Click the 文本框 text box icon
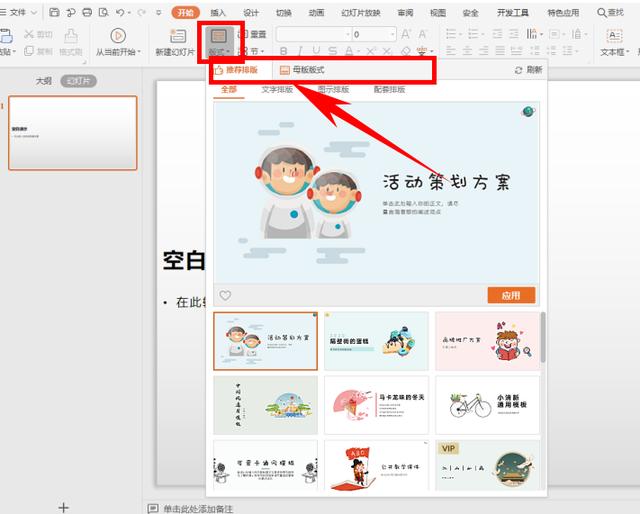This screenshot has height=514, width=640. coord(614,36)
